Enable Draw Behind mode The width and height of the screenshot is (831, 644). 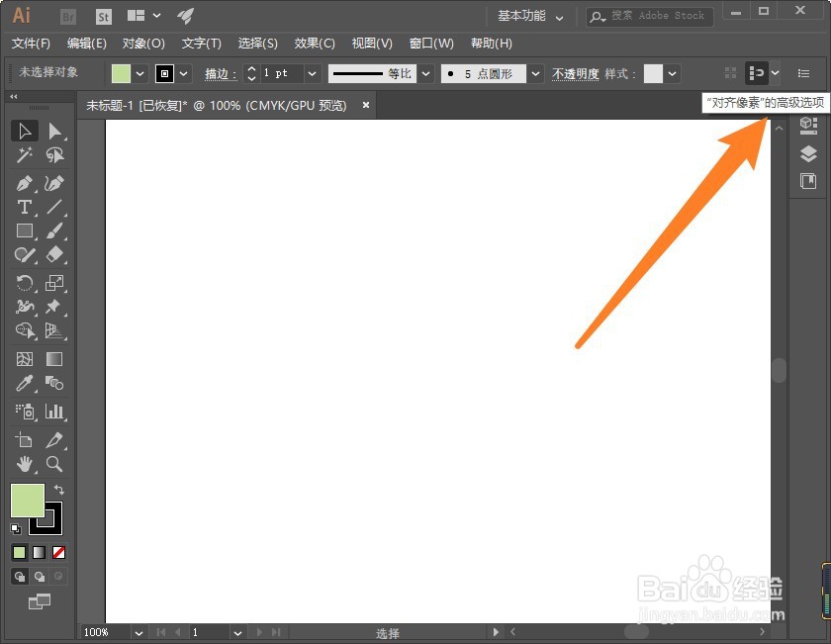40,576
